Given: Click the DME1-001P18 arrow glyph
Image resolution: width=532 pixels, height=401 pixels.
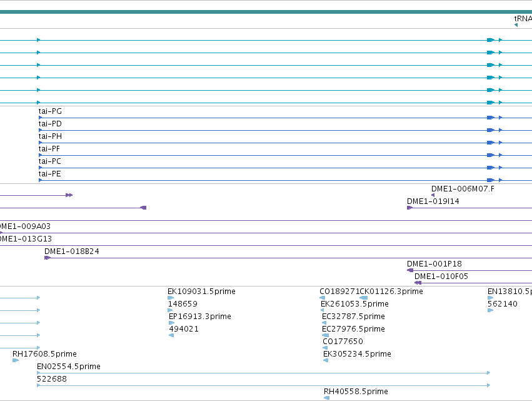Looking at the screenshot, I should coord(410,270).
